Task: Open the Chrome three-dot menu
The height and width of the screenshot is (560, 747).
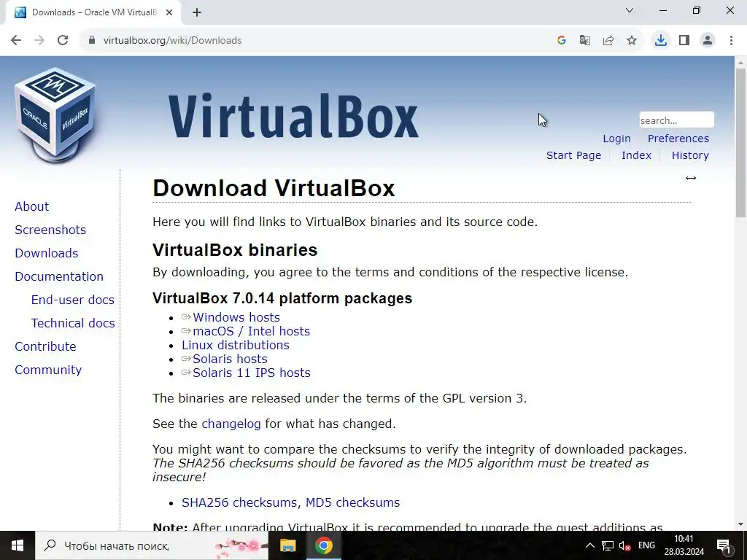Action: [731, 41]
